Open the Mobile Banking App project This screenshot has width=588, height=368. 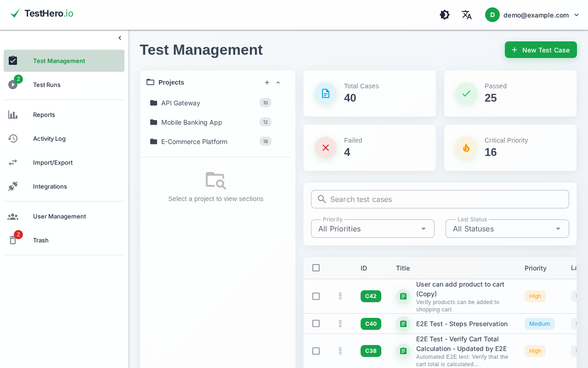coord(211,122)
